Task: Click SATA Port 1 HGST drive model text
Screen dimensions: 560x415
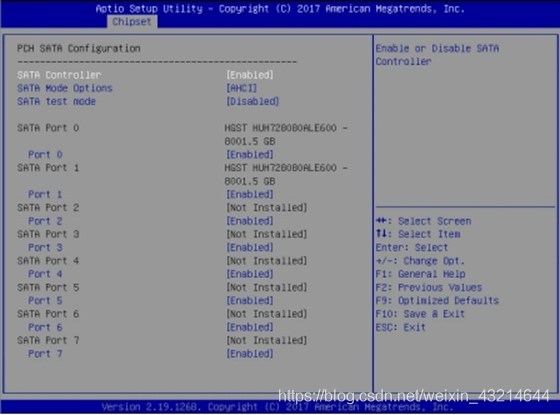Action: (286, 175)
